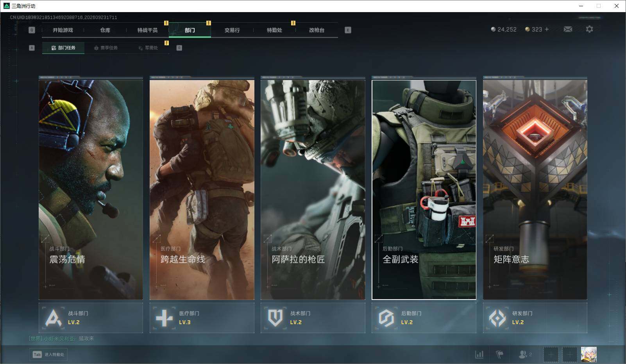
Task: Click the first empty squad slot plus
Action: pyautogui.click(x=551, y=355)
